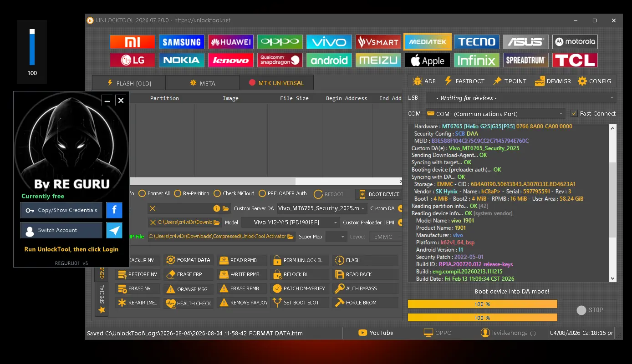Click the BOOT DEVICE button
This screenshot has height=364, width=632.
point(380,194)
